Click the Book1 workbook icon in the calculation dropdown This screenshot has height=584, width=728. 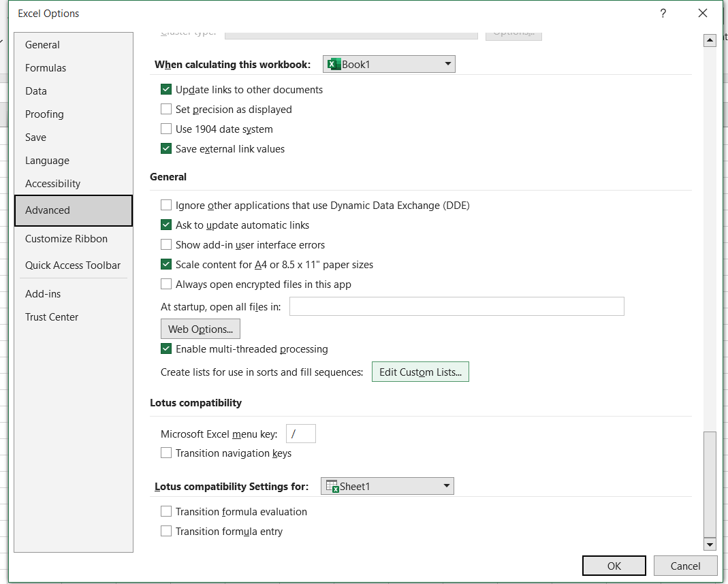(336, 63)
